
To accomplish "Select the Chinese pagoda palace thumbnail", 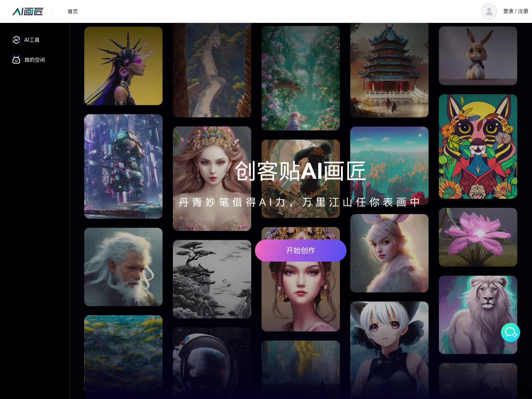I will click(389, 70).
